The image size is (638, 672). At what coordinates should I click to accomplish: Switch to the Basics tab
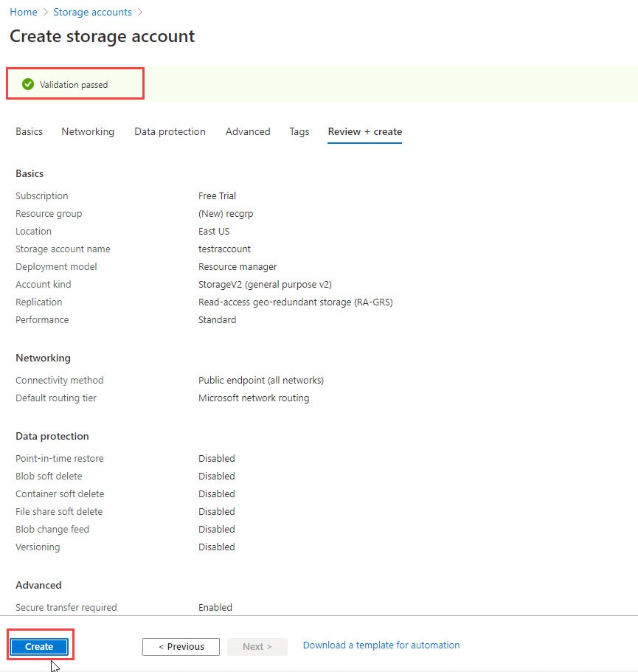29,131
